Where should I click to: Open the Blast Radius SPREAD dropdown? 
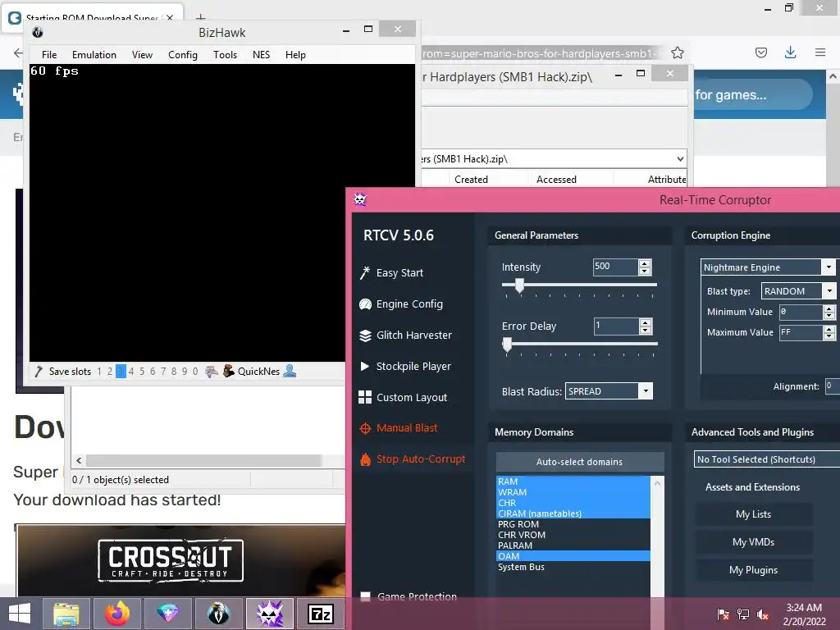coord(646,391)
